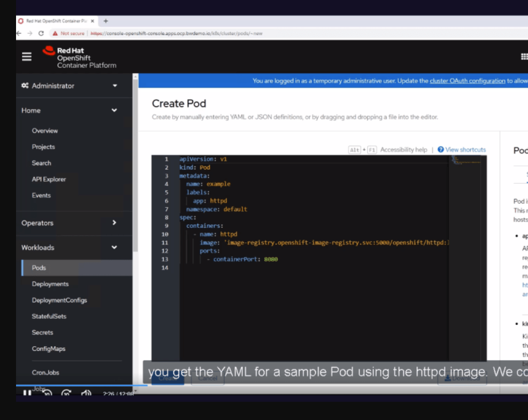Open the Administrator perspective dropdown

[x=70, y=86]
